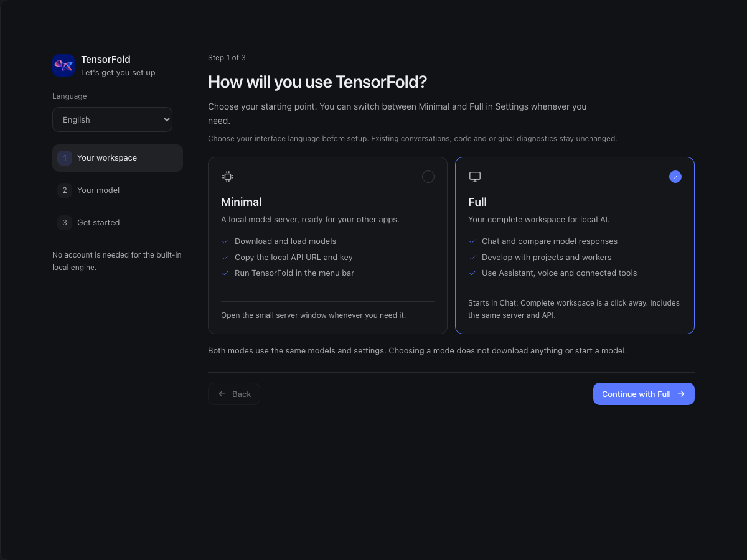The height and width of the screenshot is (560, 747).
Task: Click the Minimal card heading
Action: click(242, 202)
